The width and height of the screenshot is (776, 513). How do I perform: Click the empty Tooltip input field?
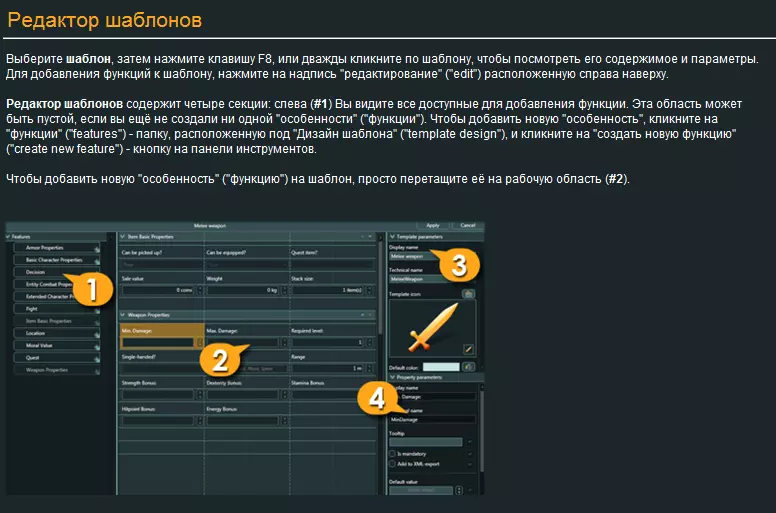426,442
